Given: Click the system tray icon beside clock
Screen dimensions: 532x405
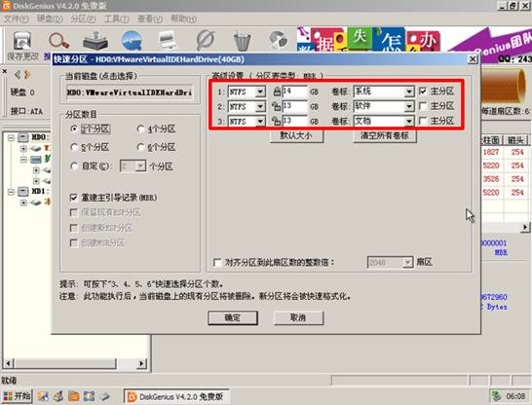Looking at the screenshot, I should 497,395.
